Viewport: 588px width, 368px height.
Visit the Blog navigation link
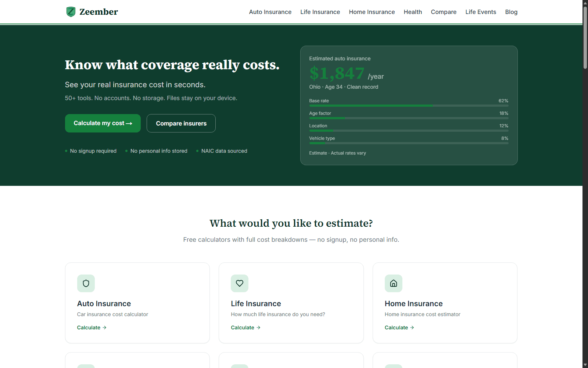(511, 12)
